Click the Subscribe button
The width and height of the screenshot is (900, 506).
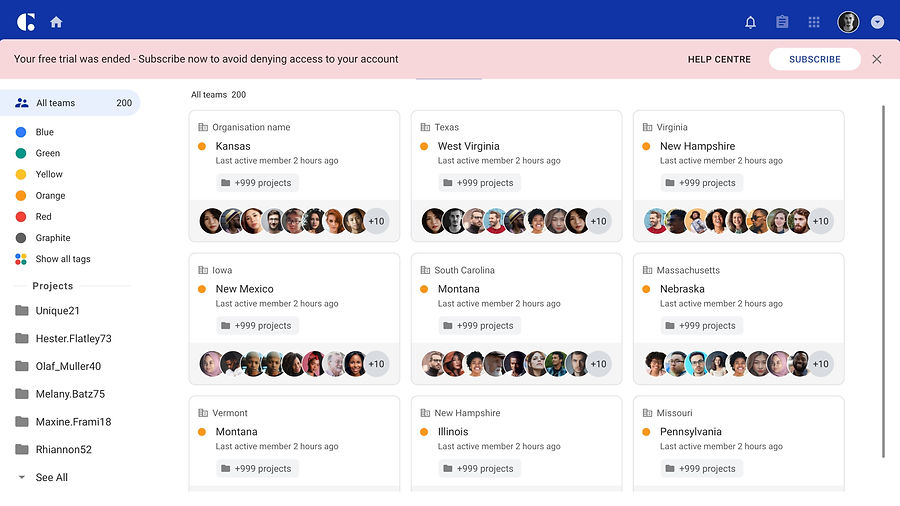point(814,59)
